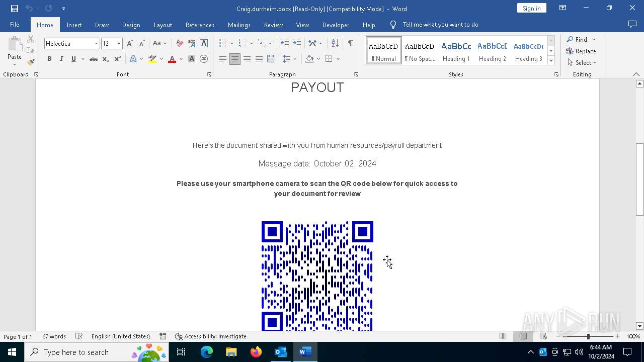This screenshot has height=362, width=644.
Task: Open the Select dropdown in Editing
Action: point(582,63)
